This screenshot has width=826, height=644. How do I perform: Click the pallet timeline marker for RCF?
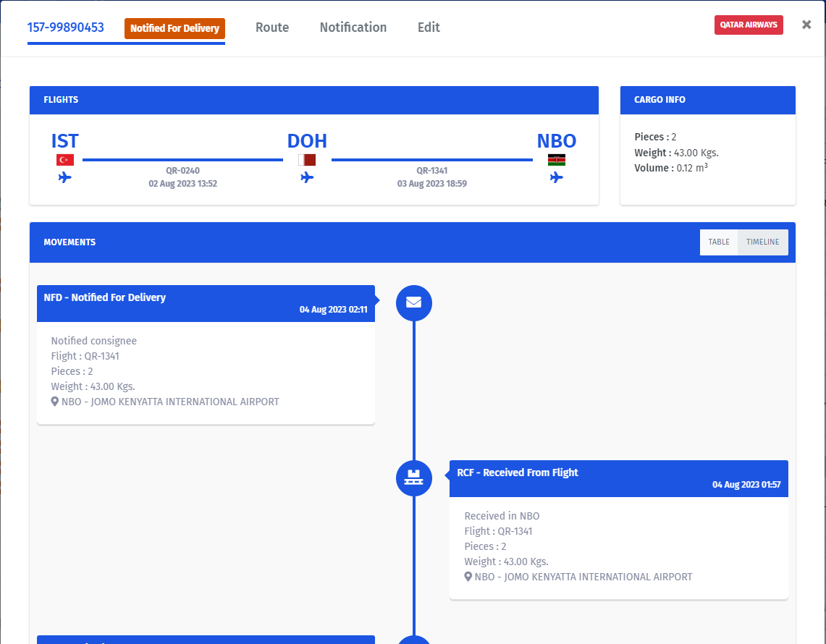[x=413, y=478]
